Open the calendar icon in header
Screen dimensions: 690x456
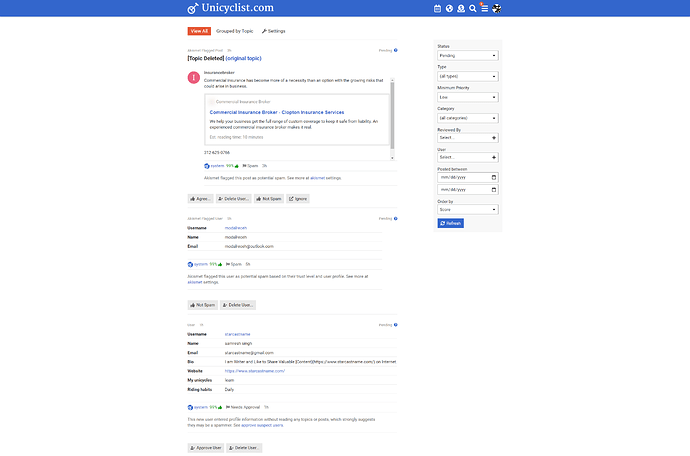tap(438, 9)
